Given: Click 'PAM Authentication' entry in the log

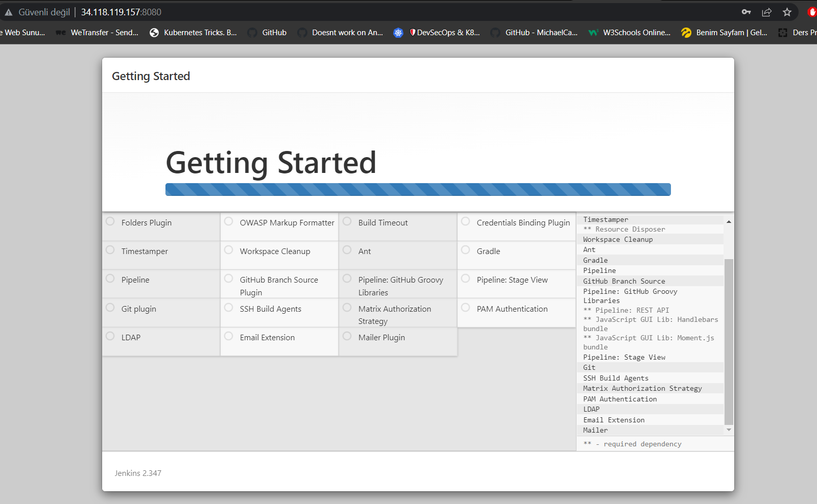Looking at the screenshot, I should coord(620,399).
